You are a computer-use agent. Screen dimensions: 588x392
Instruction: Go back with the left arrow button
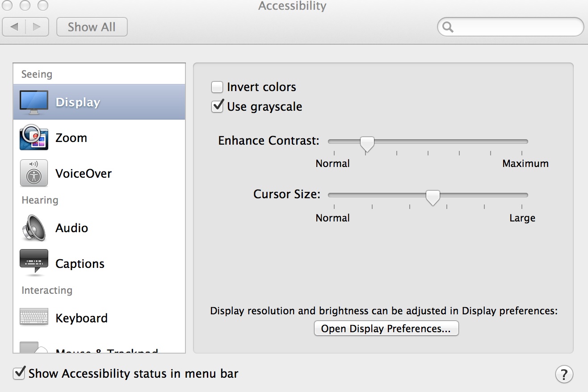pos(14,27)
